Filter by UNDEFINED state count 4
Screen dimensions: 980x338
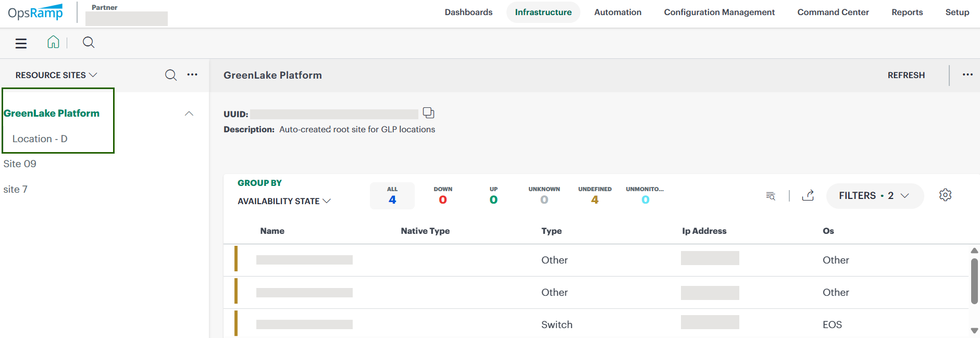point(594,196)
